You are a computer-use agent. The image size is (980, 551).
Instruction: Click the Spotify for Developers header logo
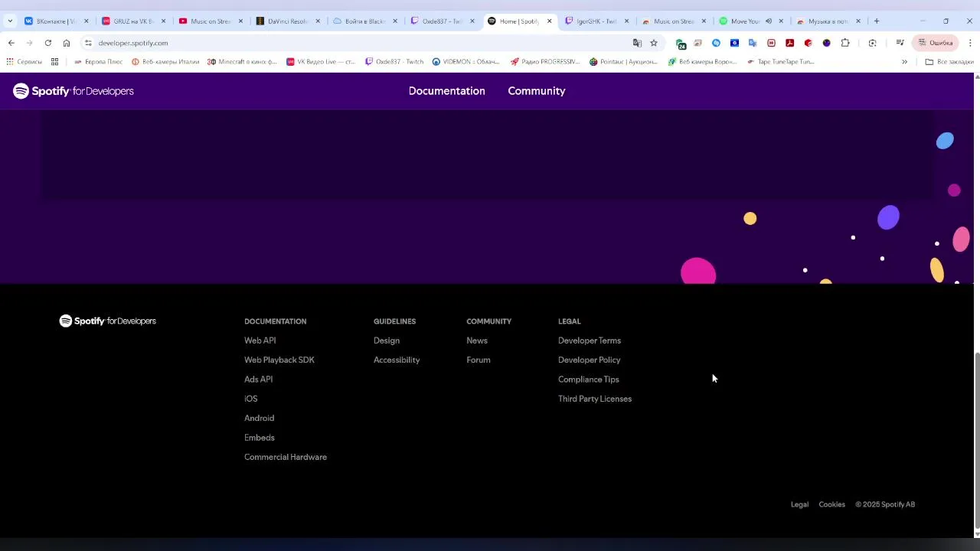tap(73, 91)
